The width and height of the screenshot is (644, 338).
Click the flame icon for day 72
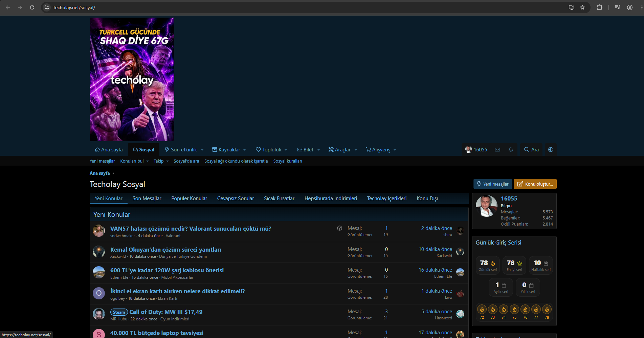(x=482, y=309)
